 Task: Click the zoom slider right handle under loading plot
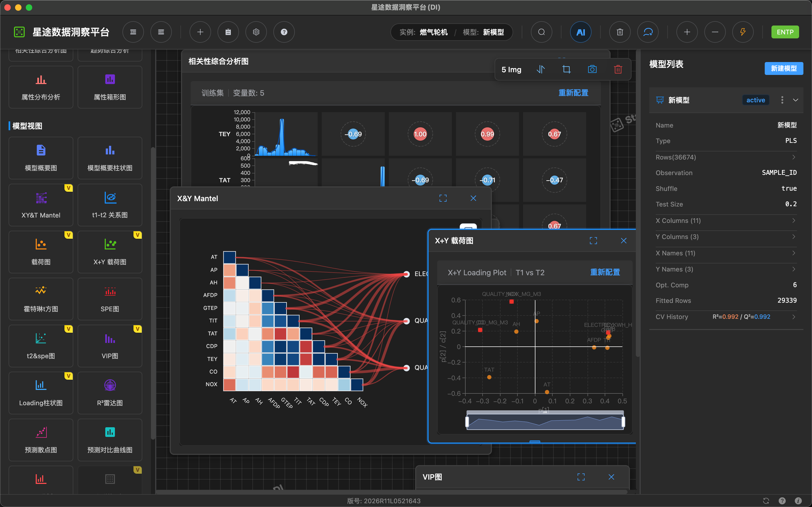pyautogui.click(x=623, y=422)
